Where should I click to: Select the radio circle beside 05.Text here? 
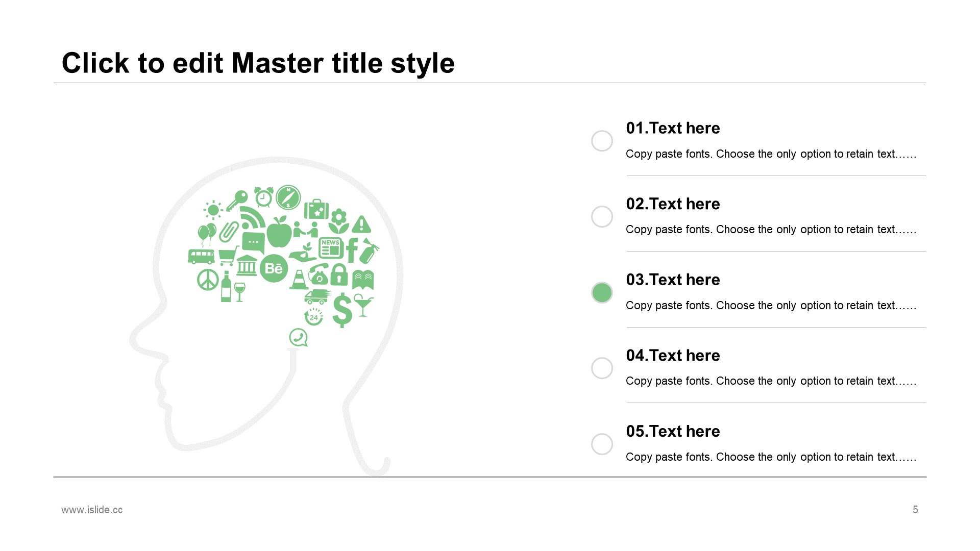pyautogui.click(x=602, y=444)
